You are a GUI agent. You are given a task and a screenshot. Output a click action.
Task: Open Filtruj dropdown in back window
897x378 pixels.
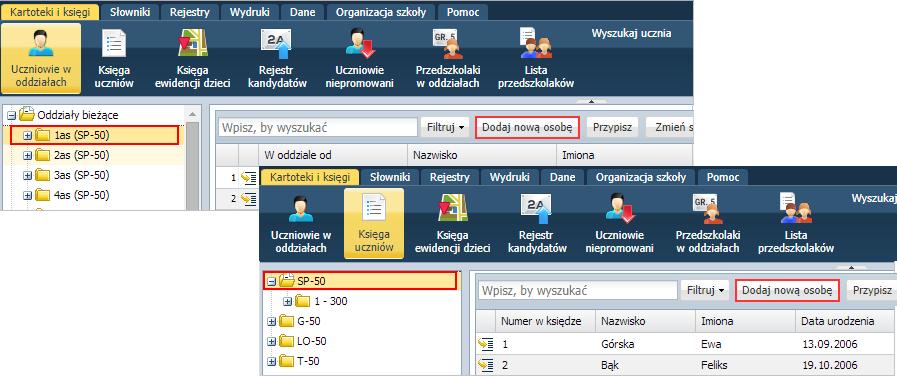click(444, 127)
